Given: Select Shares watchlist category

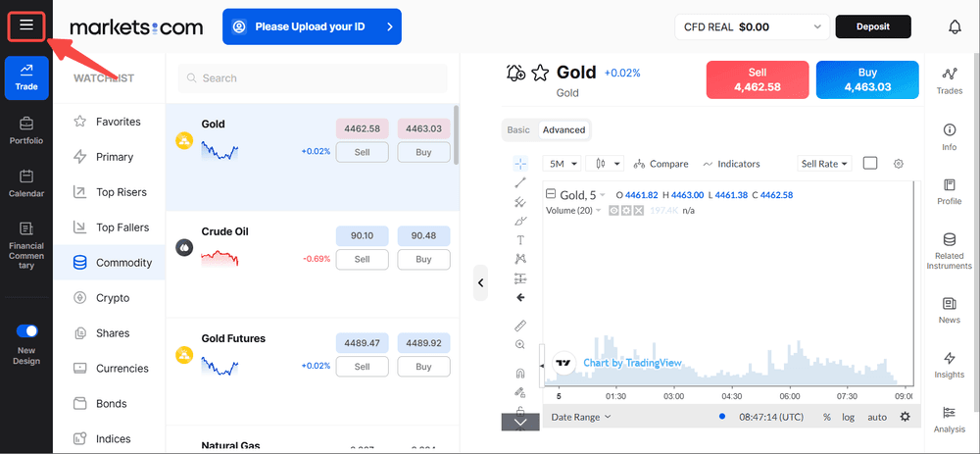Looking at the screenshot, I should pos(110,333).
